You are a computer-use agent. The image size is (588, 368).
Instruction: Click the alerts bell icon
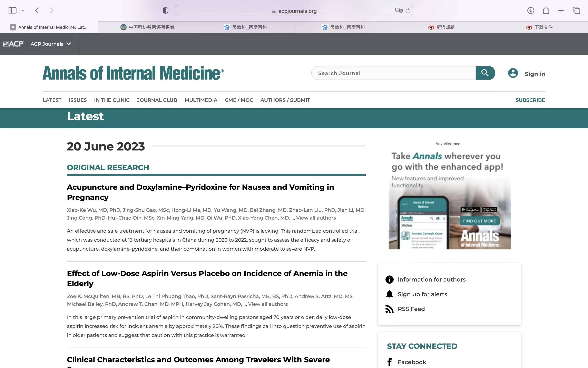390,294
